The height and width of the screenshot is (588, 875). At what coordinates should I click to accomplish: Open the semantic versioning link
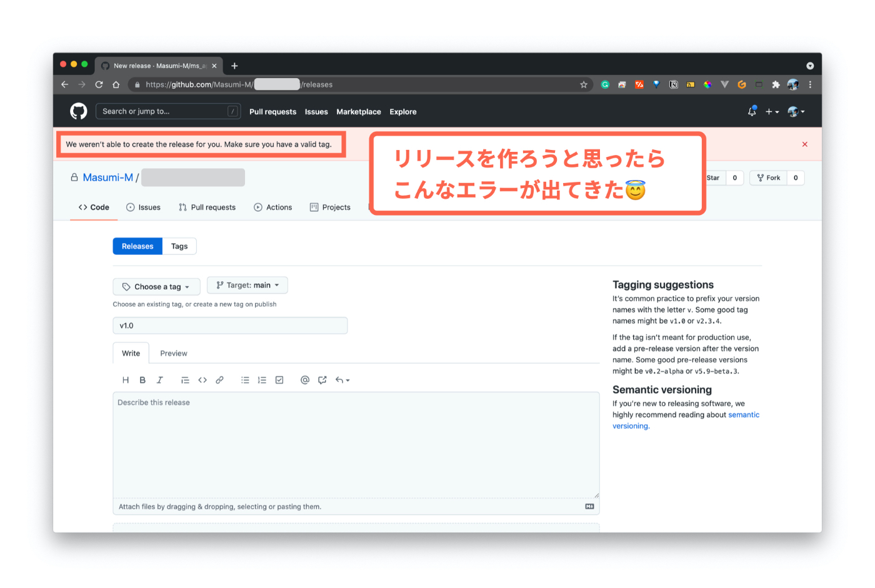click(x=686, y=421)
